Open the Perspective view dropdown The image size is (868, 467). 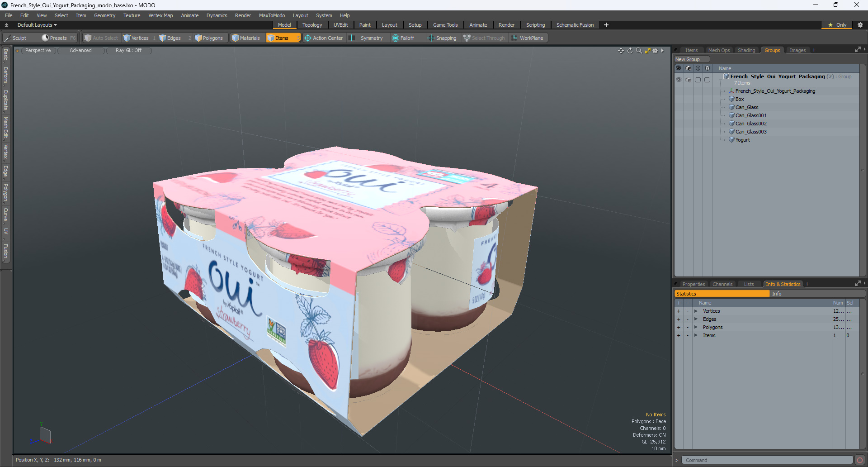point(38,51)
